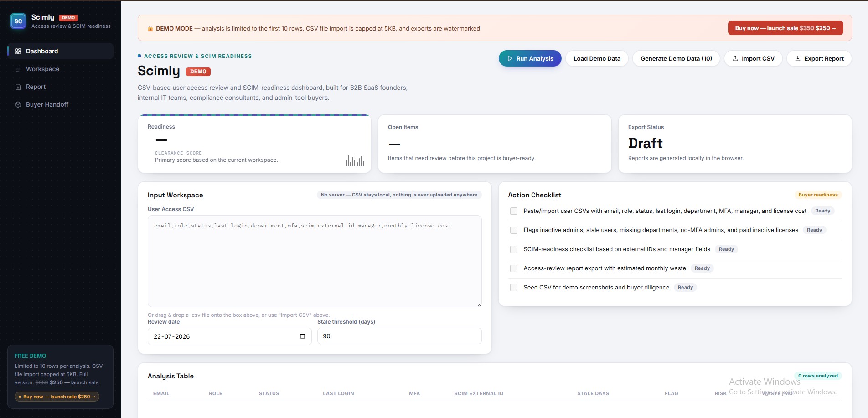Check SCIM-readiness checklist item
868x418 pixels.
click(x=514, y=249)
